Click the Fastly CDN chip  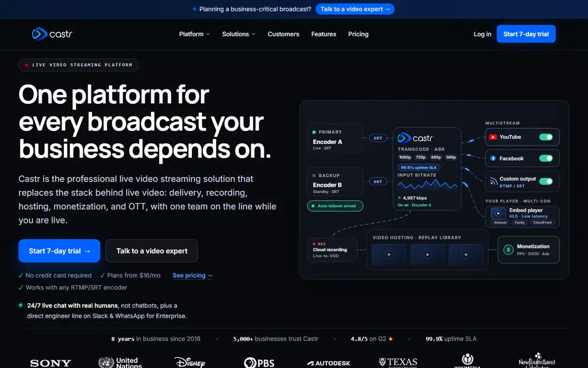(x=520, y=223)
